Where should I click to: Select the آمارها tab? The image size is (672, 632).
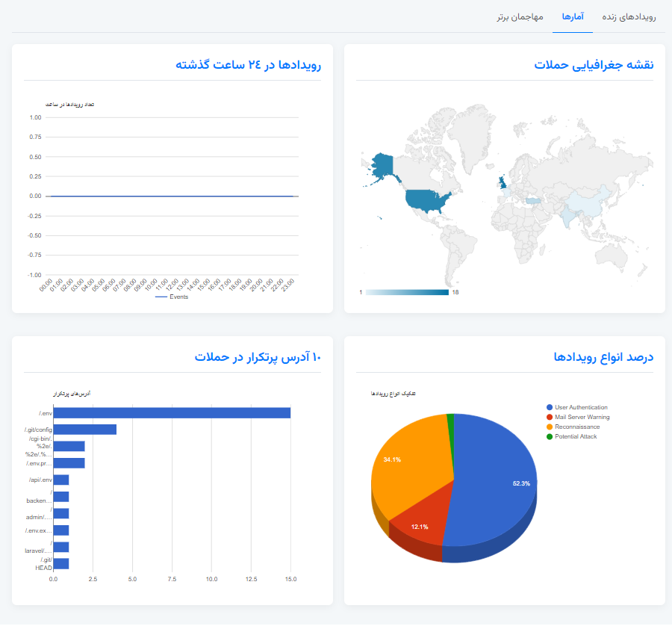tap(573, 16)
